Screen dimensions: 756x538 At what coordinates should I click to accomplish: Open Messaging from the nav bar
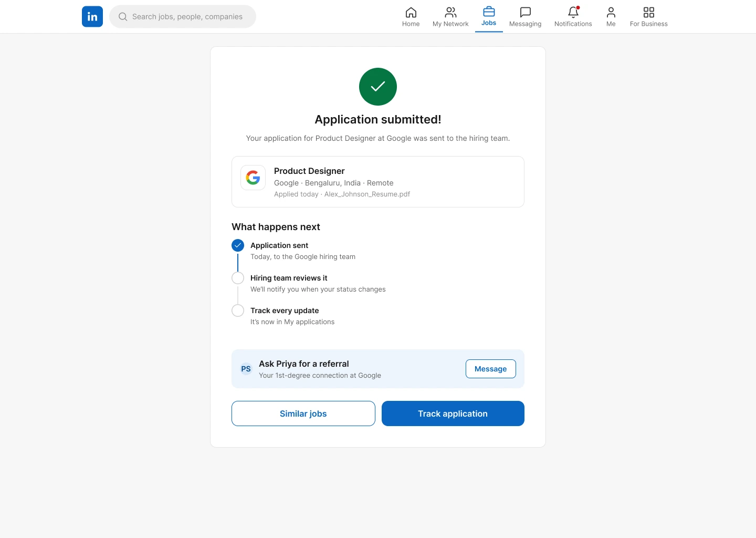coord(525,17)
